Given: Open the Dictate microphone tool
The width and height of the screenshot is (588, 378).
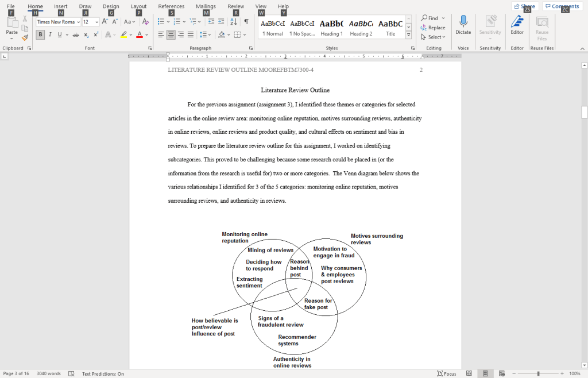Looking at the screenshot, I should tap(463, 25).
